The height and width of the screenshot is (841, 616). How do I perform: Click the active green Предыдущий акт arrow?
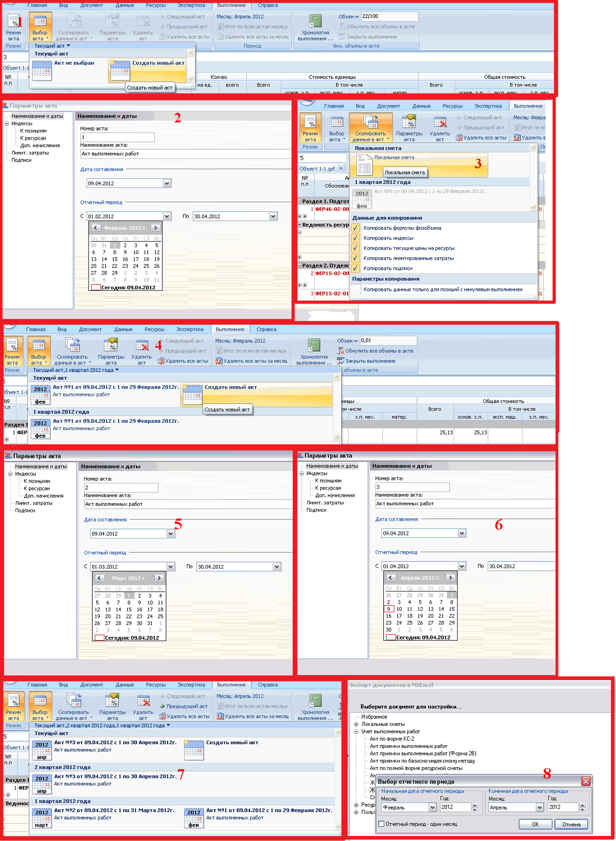pyautogui.click(x=184, y=707)
